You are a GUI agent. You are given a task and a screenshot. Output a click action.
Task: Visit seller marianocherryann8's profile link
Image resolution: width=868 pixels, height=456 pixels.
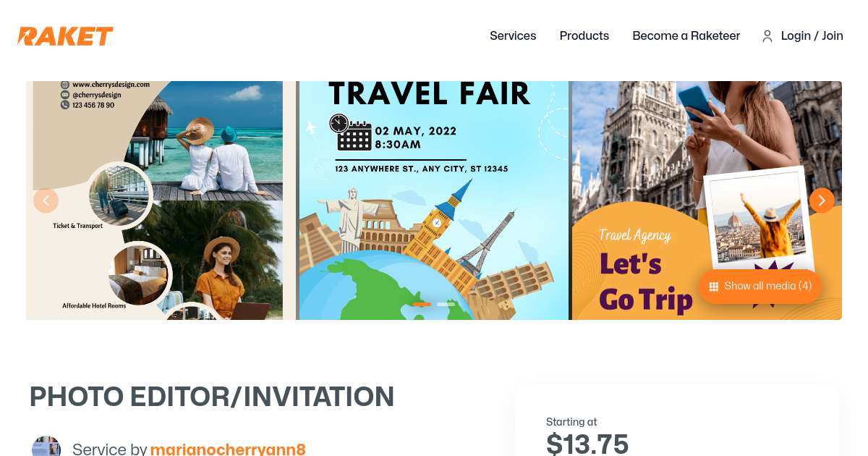coord(228,449)
